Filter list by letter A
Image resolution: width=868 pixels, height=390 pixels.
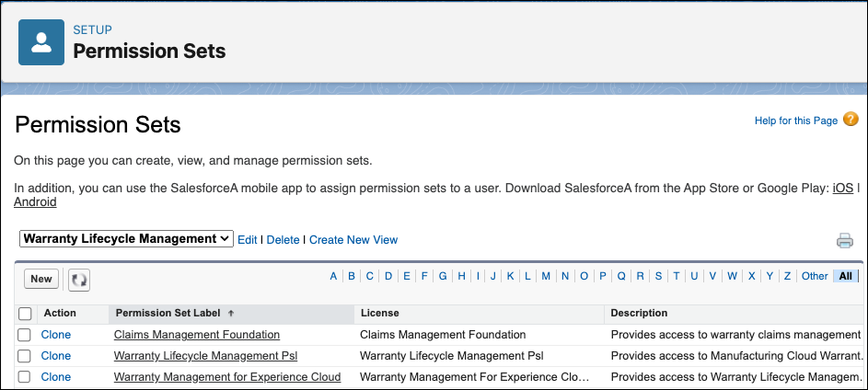click(333, 276)
